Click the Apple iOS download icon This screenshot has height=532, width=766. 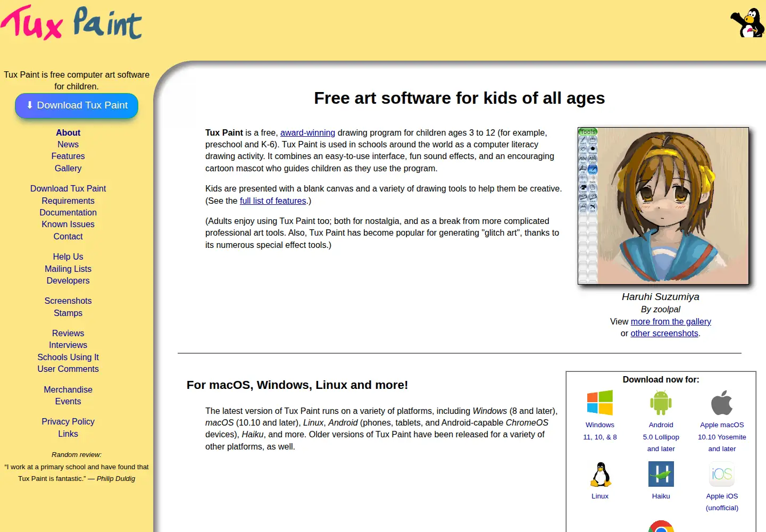click(722, 474)
